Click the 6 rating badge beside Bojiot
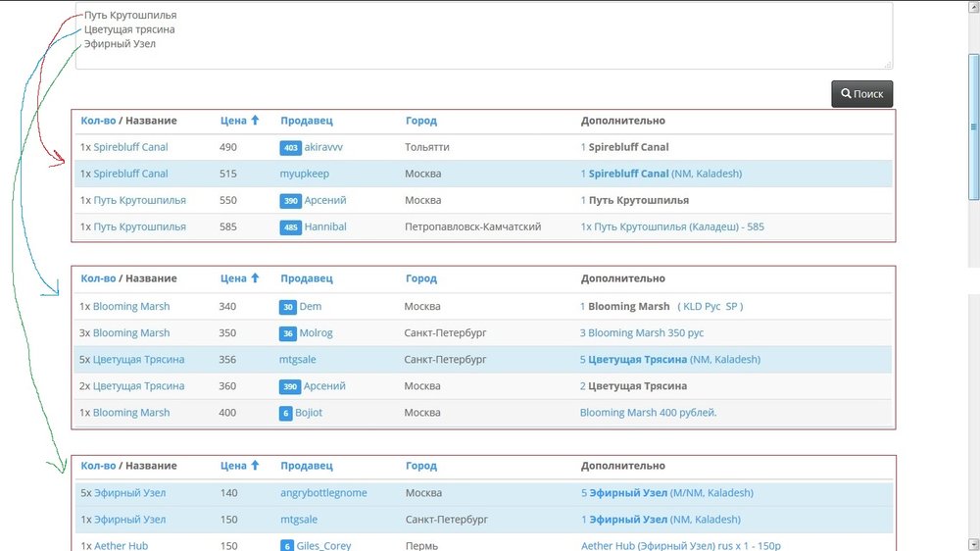 pyautogui.click(x=285, y=413)
